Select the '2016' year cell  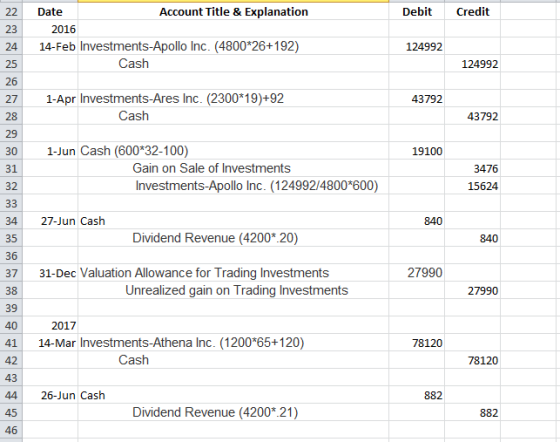coord(50,29)
